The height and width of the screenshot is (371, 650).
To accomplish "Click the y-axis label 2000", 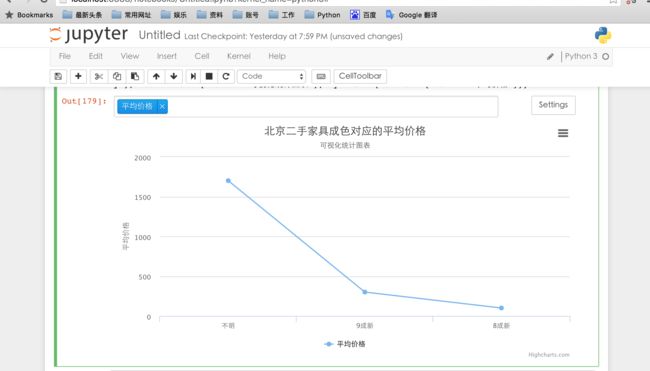I will [143, 158].
